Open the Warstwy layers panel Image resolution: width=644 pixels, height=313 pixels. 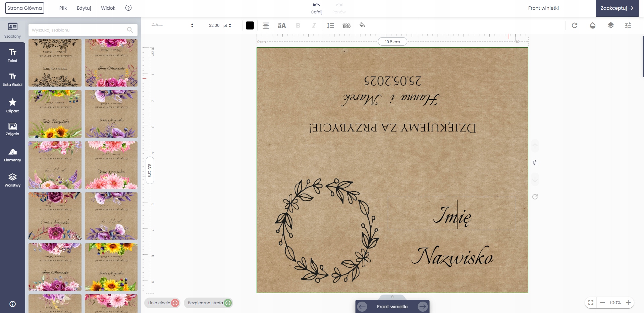coord(12,180)
